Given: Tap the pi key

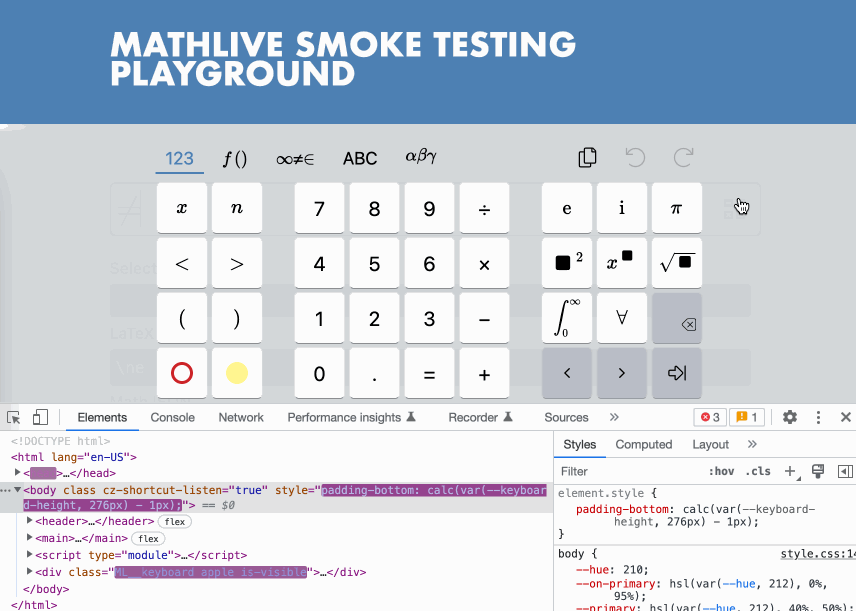Looking at the screenshot, I should [x=676, y=208].
